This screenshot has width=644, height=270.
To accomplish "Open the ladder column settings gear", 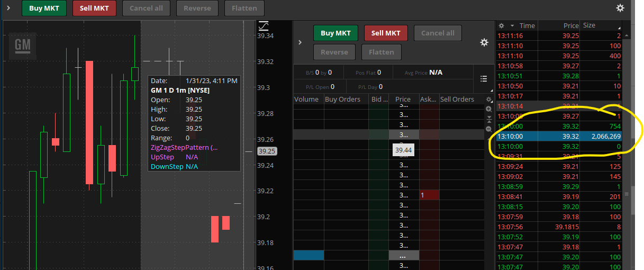I will [x=488, y=100].
